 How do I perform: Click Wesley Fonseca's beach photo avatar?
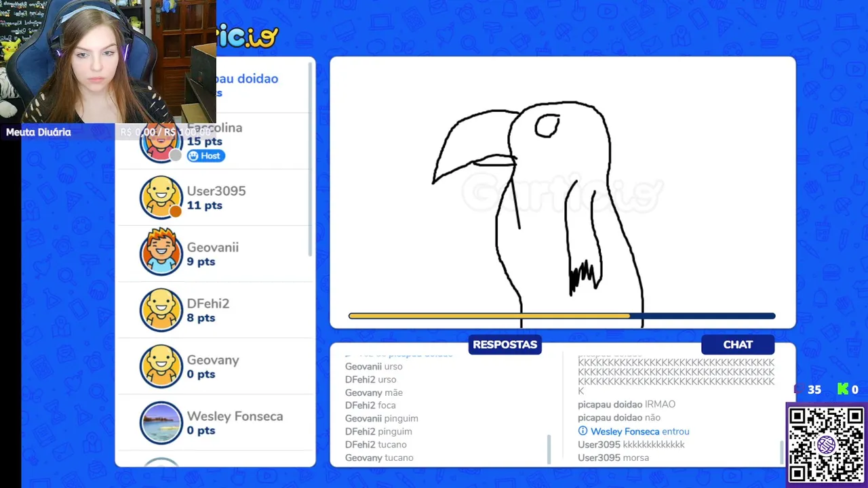pos(161,422)
